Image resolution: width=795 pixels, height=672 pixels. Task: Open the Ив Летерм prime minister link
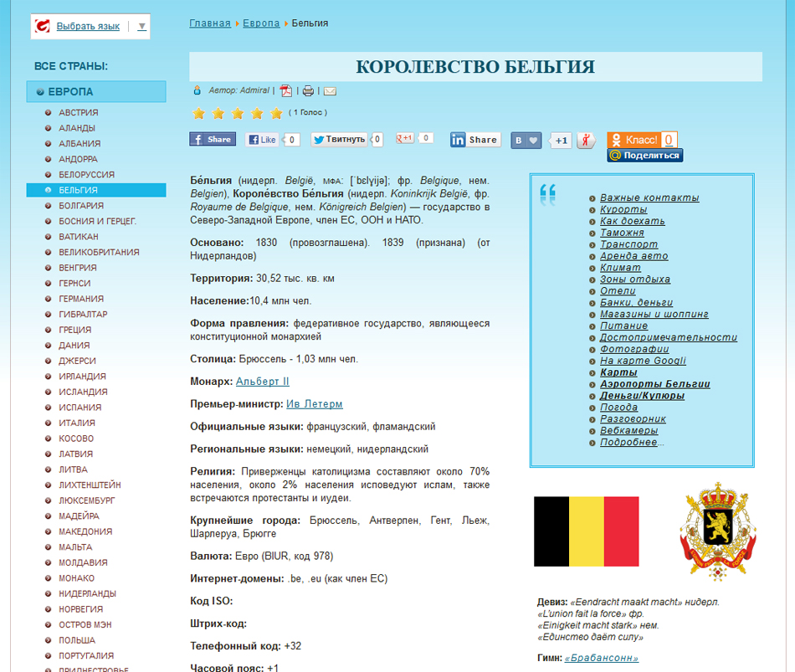pyautogui.click(x=315, y=404)
